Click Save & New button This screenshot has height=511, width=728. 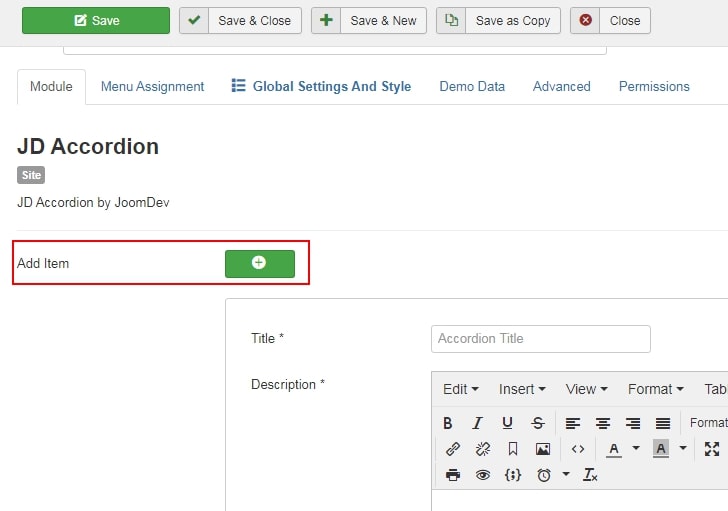click(x=369, y=20)
